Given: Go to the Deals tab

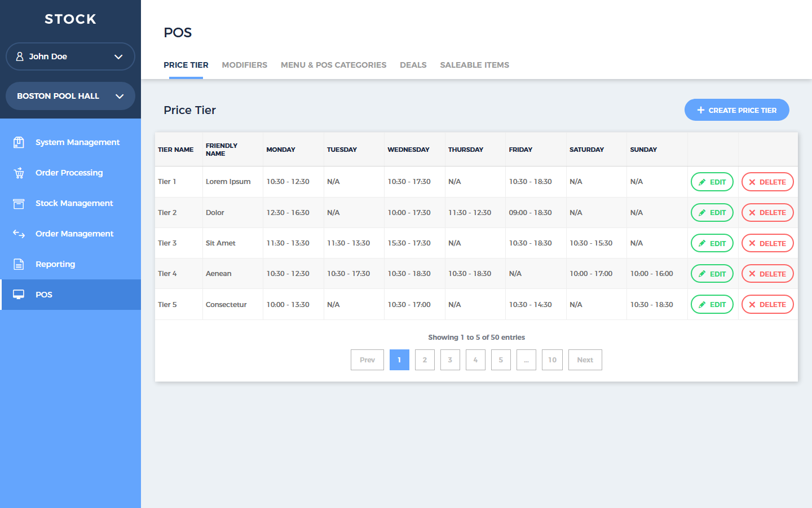Looking at the screenshot, I should coord(413,65).
